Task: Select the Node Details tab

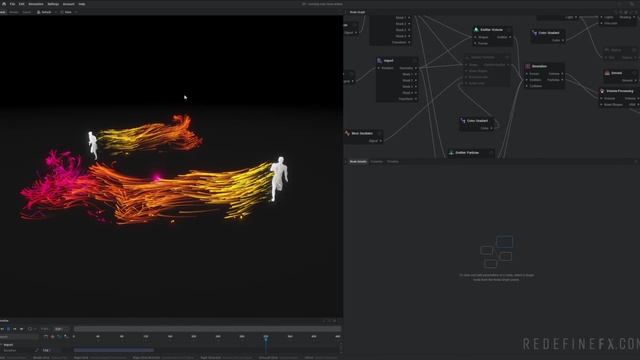Action: click(x=358, y=162)
